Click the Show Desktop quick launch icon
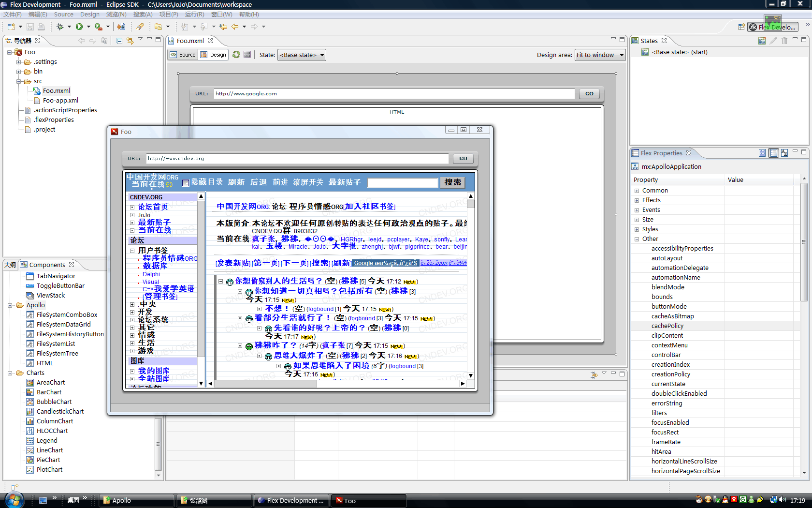Image resolution: width=812 pixels, height=508 pixels. point(43,500)
